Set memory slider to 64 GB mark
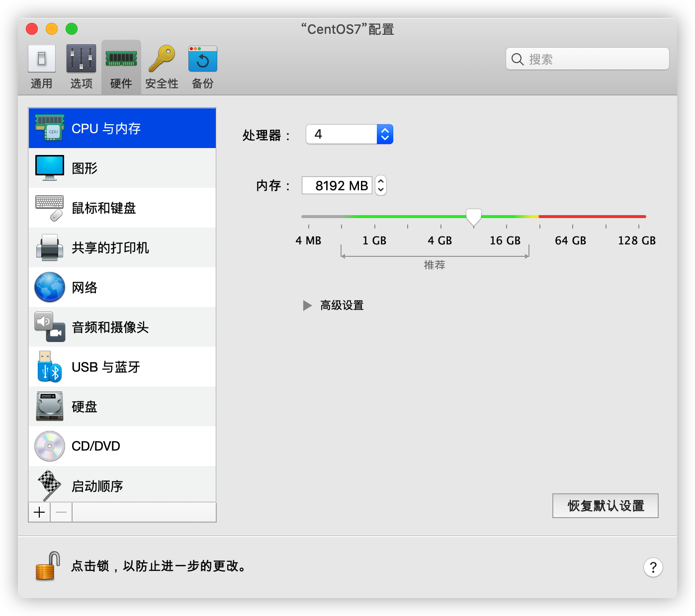Screen dimensions: 695x616 (573, 217)
